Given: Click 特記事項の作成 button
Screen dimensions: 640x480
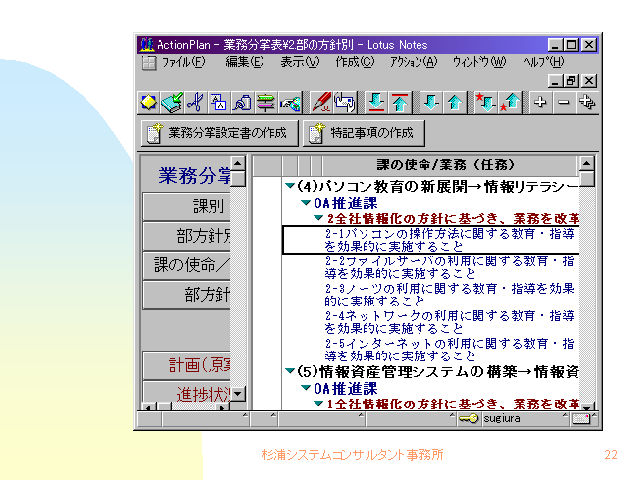Looking at the screenshot, I should (365, 133).
